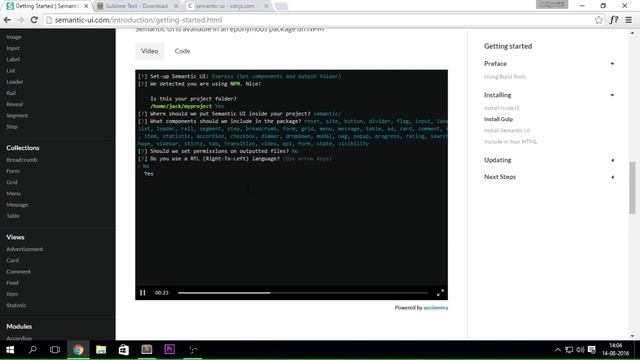Open Input in sidebar
Screen dimensions: 640x360
pos(13,48)
